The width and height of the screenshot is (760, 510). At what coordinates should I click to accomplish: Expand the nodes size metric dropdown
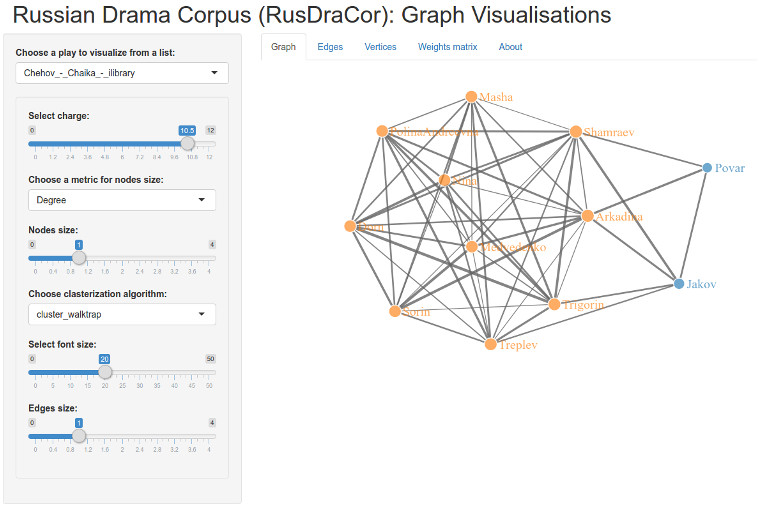click(x=122, y=200)
